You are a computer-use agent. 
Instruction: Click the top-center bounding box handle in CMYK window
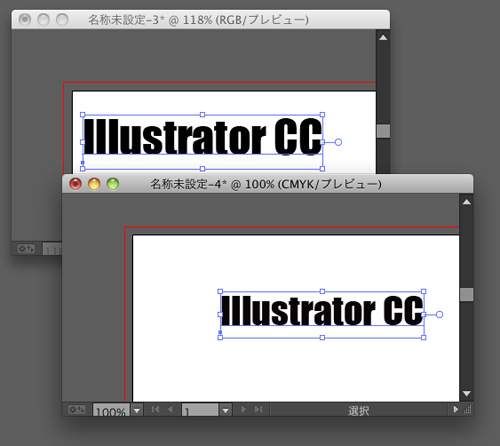pyautogui.click(x=322, y=291)
